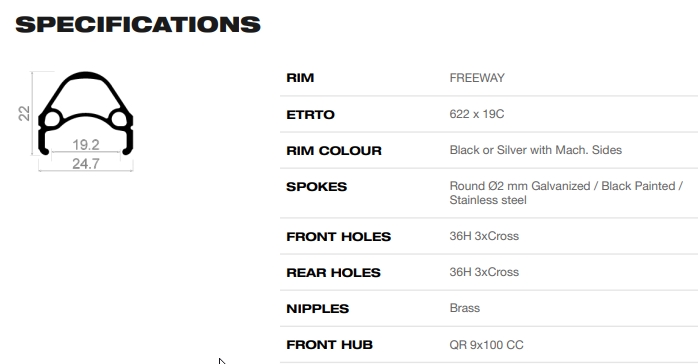Click the 24.7 outer width dimension
The image size is (698, 364).
coord(86,164)
